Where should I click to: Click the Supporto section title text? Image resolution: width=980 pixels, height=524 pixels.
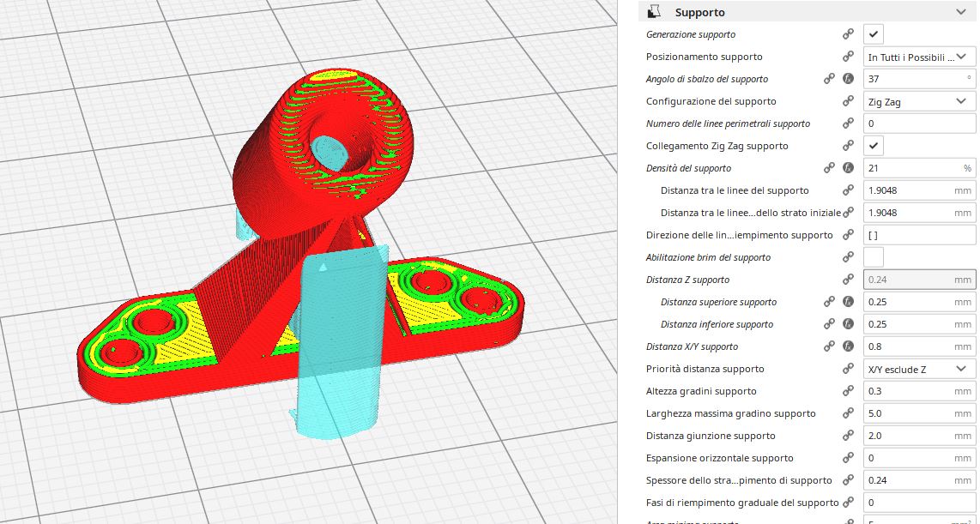coord(699,13)
